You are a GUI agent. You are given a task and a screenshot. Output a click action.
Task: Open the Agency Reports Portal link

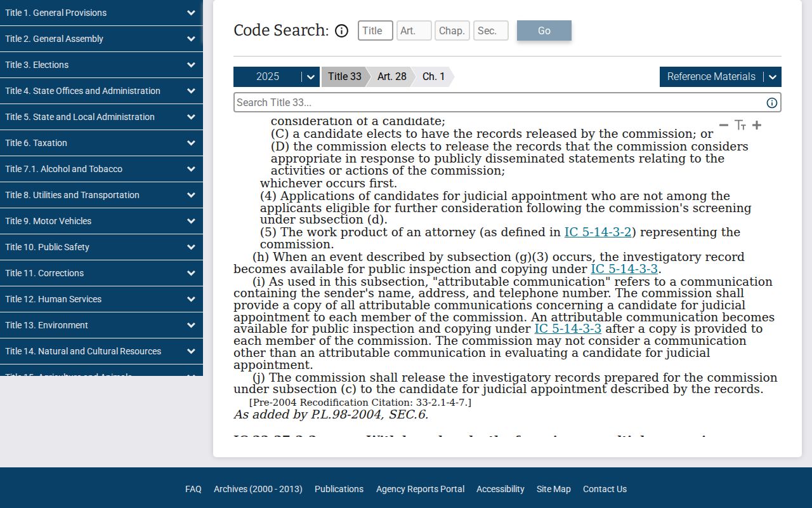pyautogui.click(x=421, y=489)
